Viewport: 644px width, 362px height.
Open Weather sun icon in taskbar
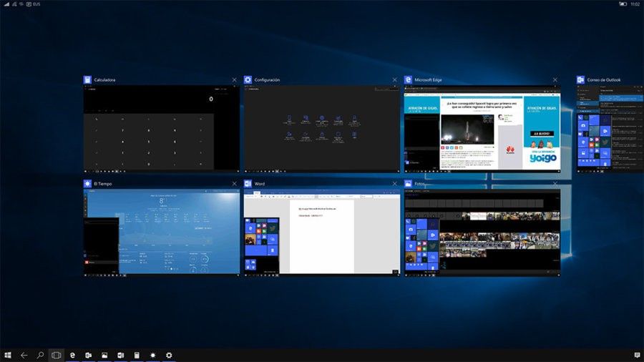point(153,355)
